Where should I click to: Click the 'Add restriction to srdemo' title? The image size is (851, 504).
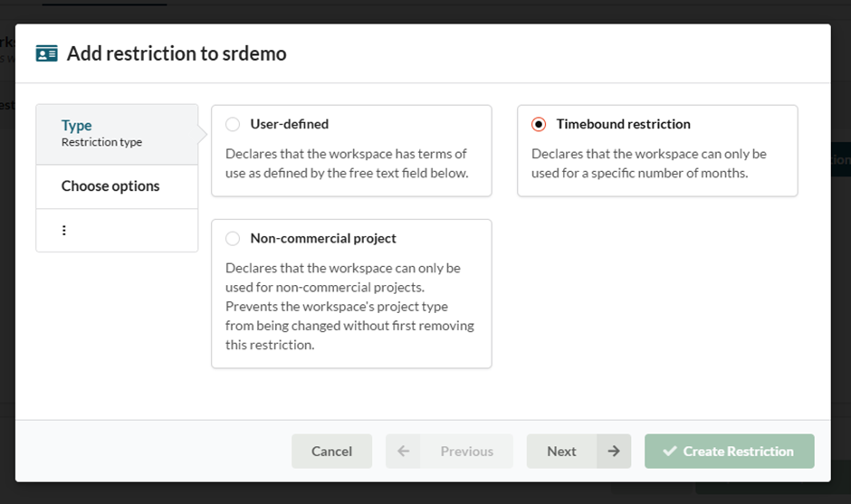pyautogui.click(x=177, y=53)
